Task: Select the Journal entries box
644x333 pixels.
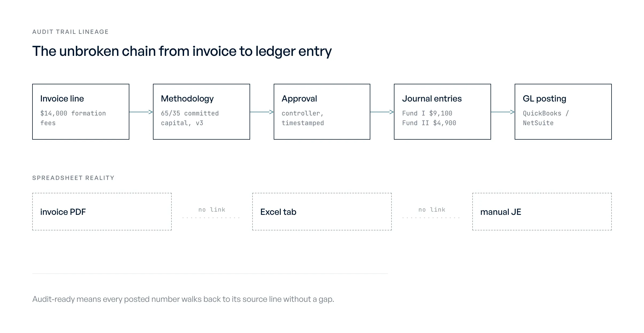Action: (442, 112)
